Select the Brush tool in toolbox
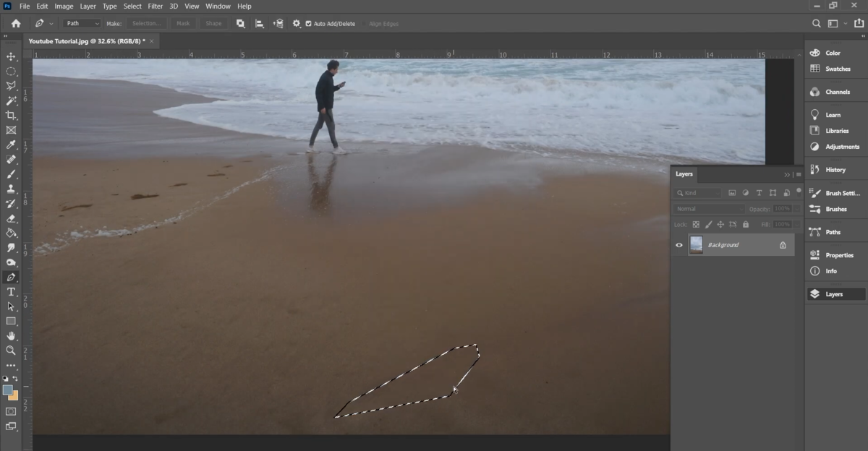 [x=11, y=174]
